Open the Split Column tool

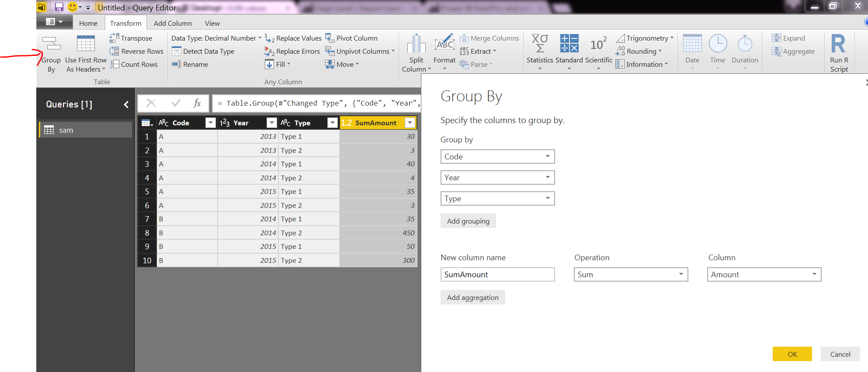point(416,53)
